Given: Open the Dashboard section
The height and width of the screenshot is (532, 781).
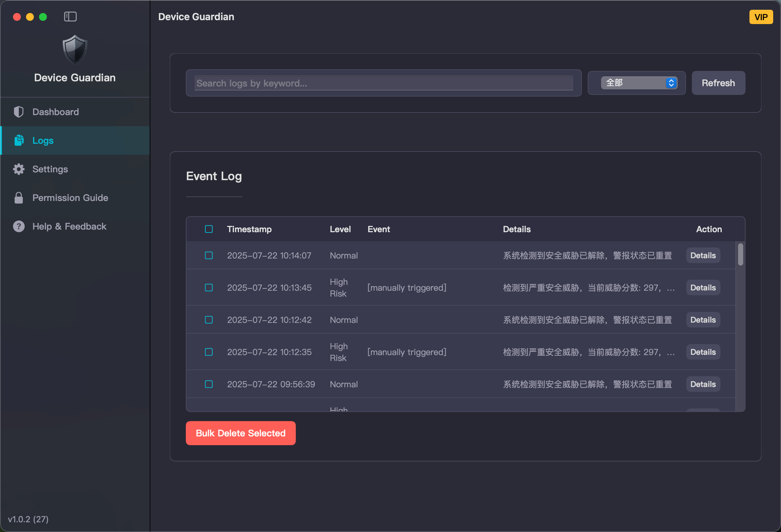Looking at the screenshot, I should pos(75,112).
